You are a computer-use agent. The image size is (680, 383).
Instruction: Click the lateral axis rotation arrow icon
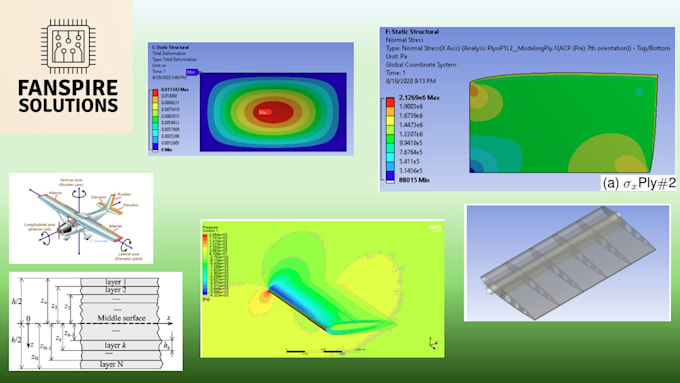click(x=126, y=244)
